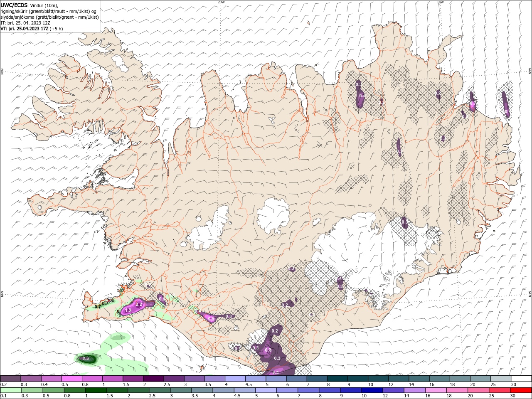Select the 25 swatch in the bottom rain scale
This screenshot has width=532, height=399.
(x=499, y=390)
